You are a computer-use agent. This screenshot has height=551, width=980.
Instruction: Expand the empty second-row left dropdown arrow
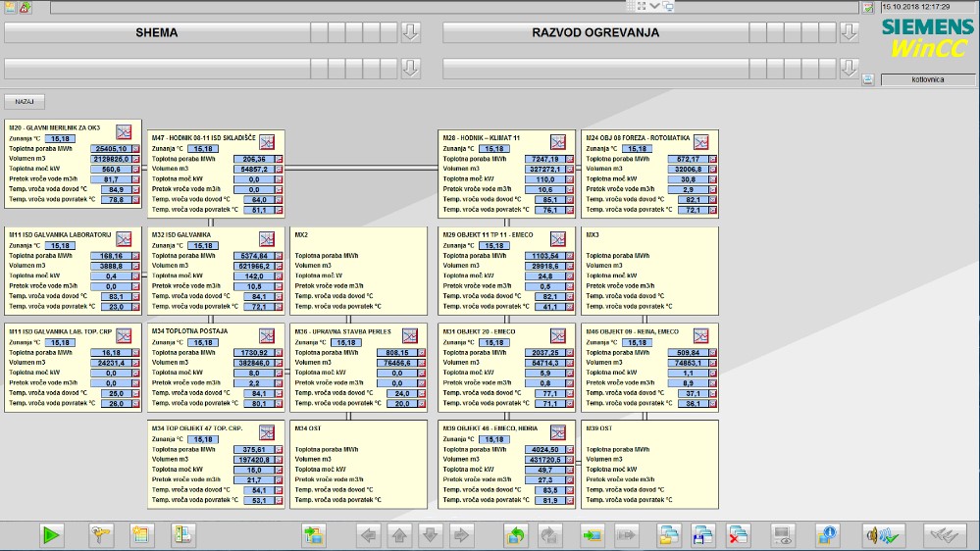(410, 68)
